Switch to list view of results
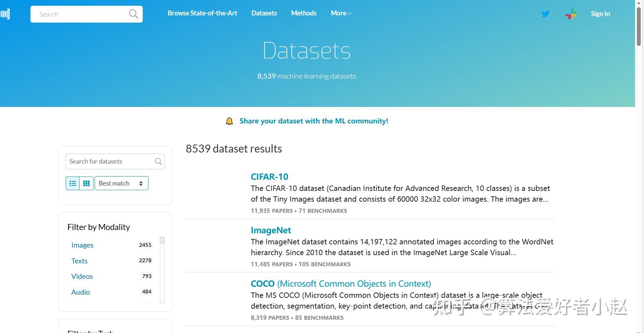644x333 pixels. pos(72,183)
